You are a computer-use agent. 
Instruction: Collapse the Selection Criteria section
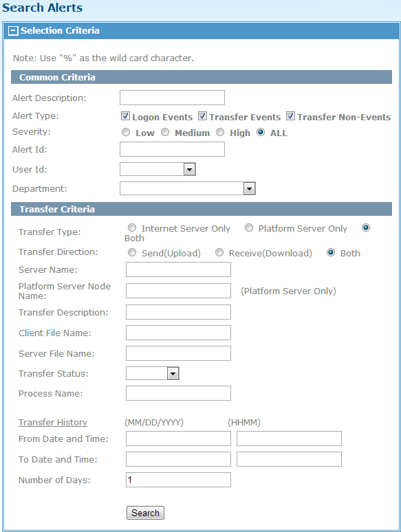coord(13,31)
